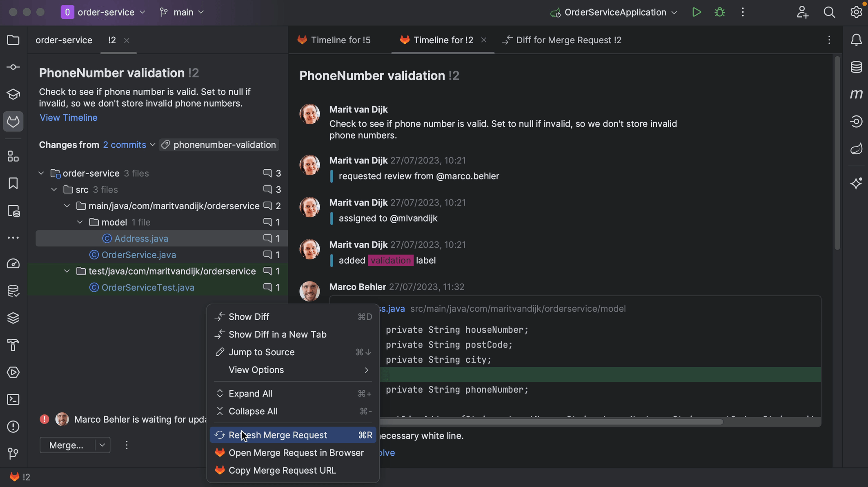Open the Terminal tool window icon
The image size is (868, 487).
coord(13,399)
